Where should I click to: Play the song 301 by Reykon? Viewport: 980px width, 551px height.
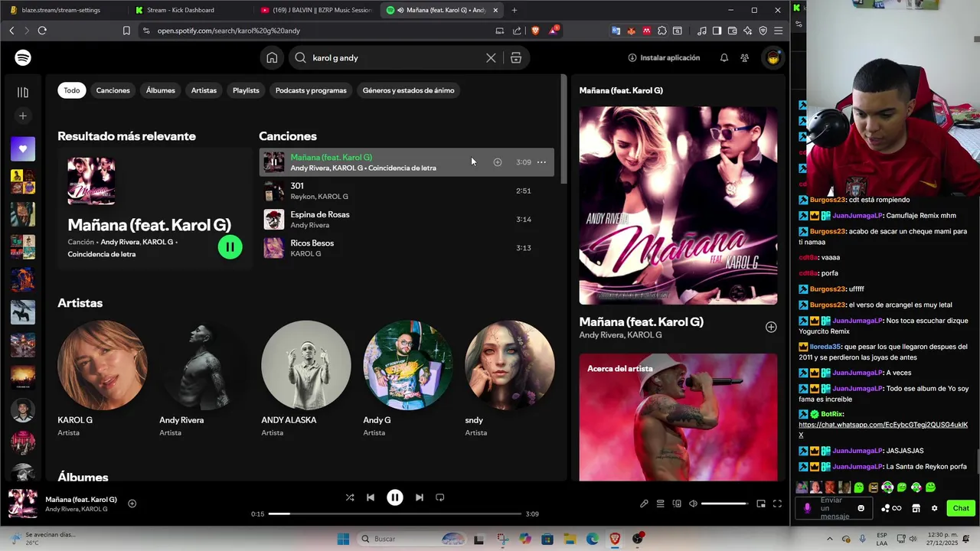[274, 191]
